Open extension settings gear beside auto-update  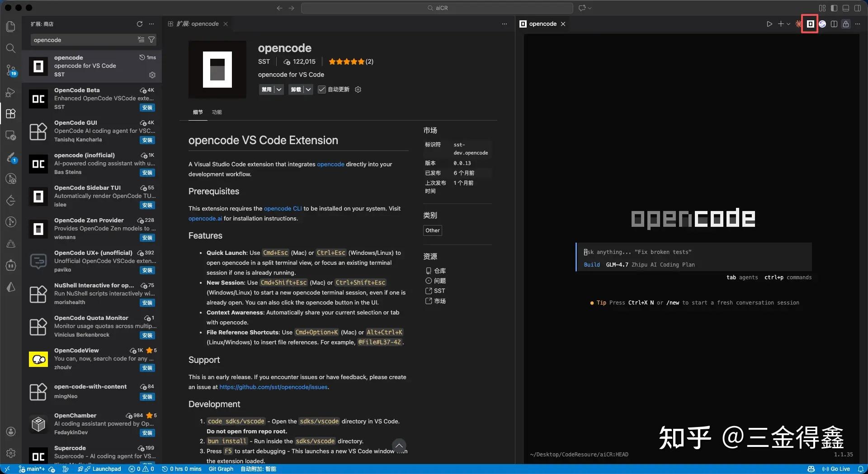coord(358,89)
